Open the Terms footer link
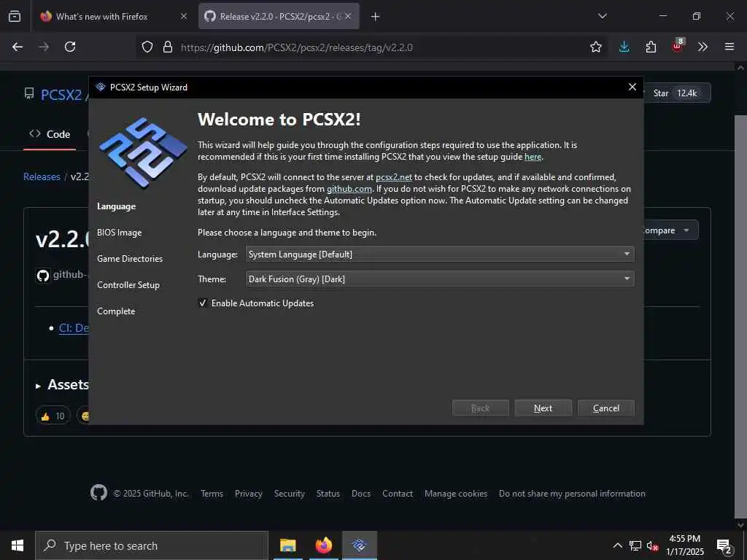The width and height of the screenshot is (747, 560). 212,494
